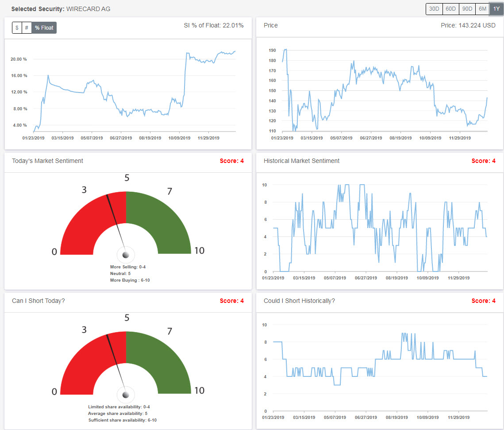Click Historical Market Sentiment score link

[x=485, y=161]
